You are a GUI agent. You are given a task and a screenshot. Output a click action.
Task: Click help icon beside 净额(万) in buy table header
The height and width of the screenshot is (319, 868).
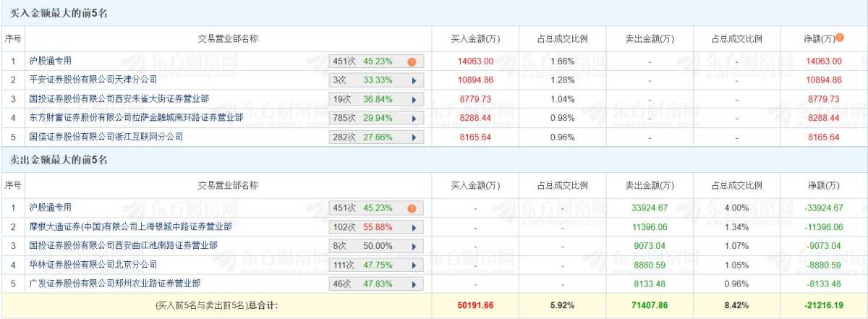coord(841,37)
